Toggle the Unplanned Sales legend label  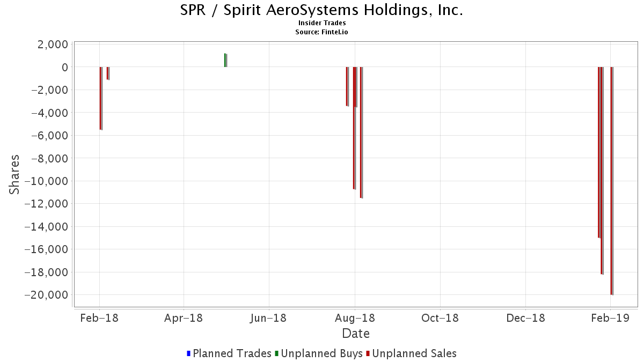pyautogui.click(x=414, y=353)
